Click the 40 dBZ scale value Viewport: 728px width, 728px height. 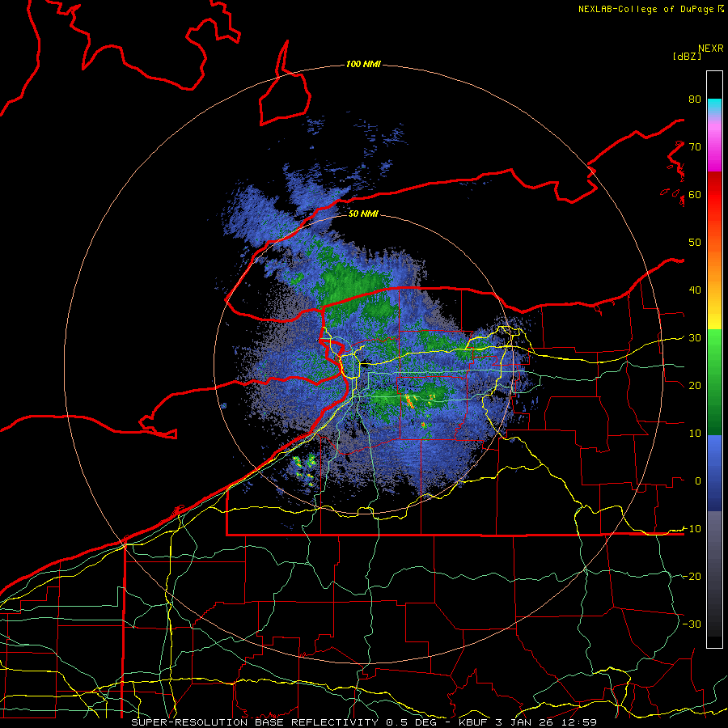click(x=695, y=290)
